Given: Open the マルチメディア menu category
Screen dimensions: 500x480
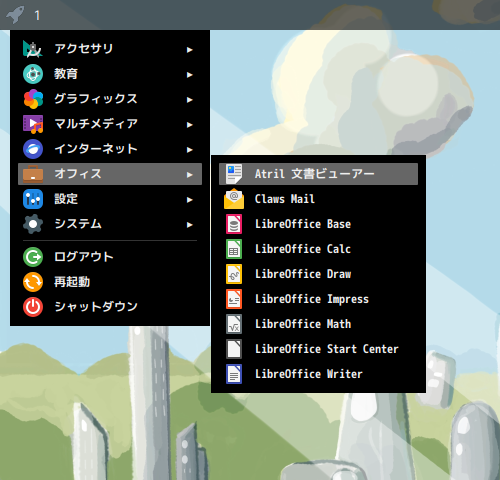Looking at the screenshot, I should pyautogui.click(x=110, y=124).
